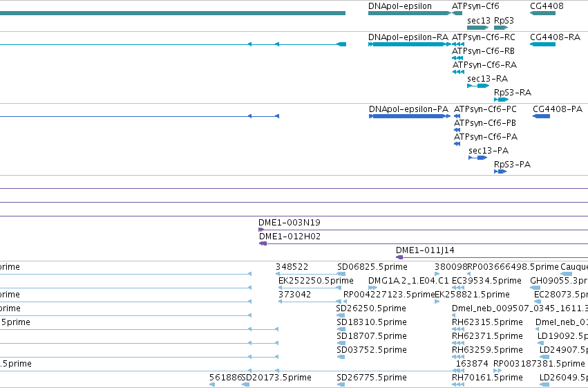Viewport: 588px width, 388px height.
Task: Select the DME1-011J14 purple arrowhead
Action: (x=399, y=257)
